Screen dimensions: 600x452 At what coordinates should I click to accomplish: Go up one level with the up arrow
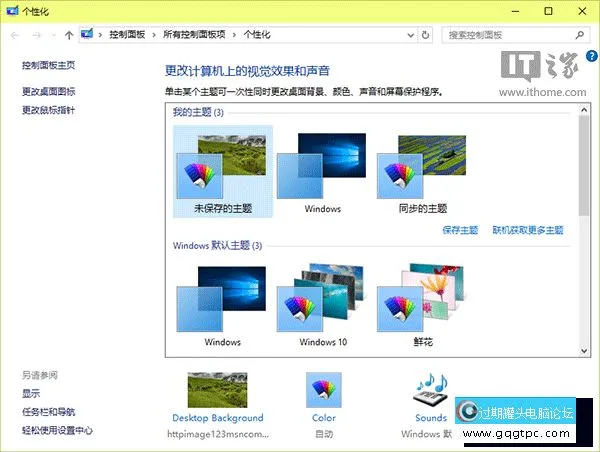(69, 35)
